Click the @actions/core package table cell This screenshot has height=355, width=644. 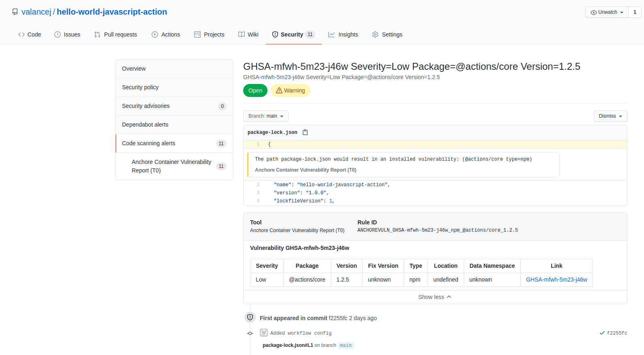(x=307, y=280)
